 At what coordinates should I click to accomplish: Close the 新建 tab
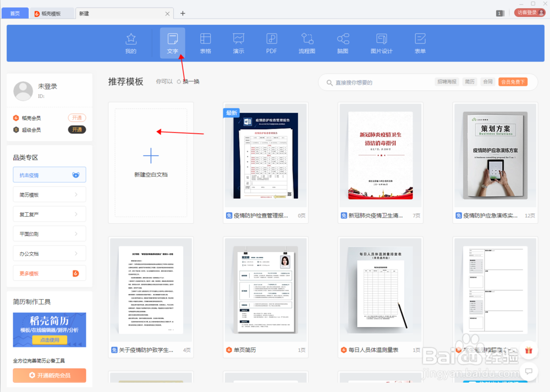pos(167,14)
